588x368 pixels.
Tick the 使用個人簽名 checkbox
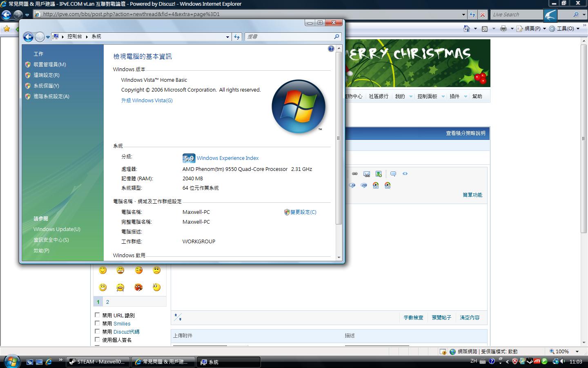point(97,339)
